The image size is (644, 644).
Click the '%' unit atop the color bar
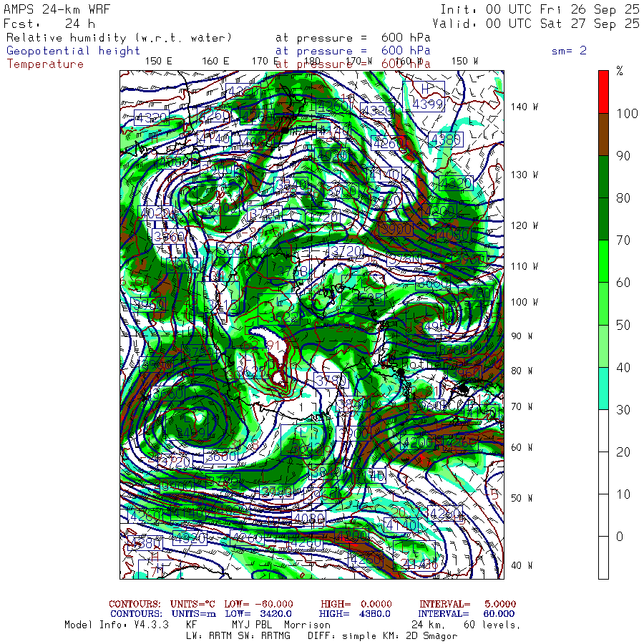pos(620,72)
